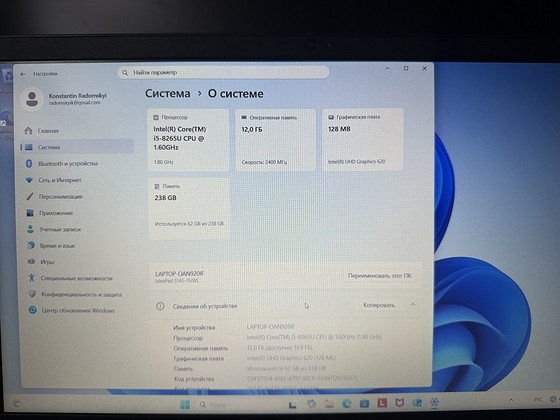The image size is (560, 420).
Task: Open the widgets button at taskbar left
Action: pyautogui.click(x=16, y=404)
